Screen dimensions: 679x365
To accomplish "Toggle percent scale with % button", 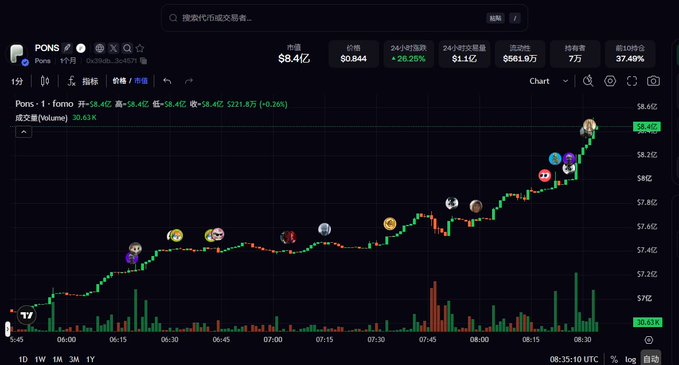I will [614, 359].
